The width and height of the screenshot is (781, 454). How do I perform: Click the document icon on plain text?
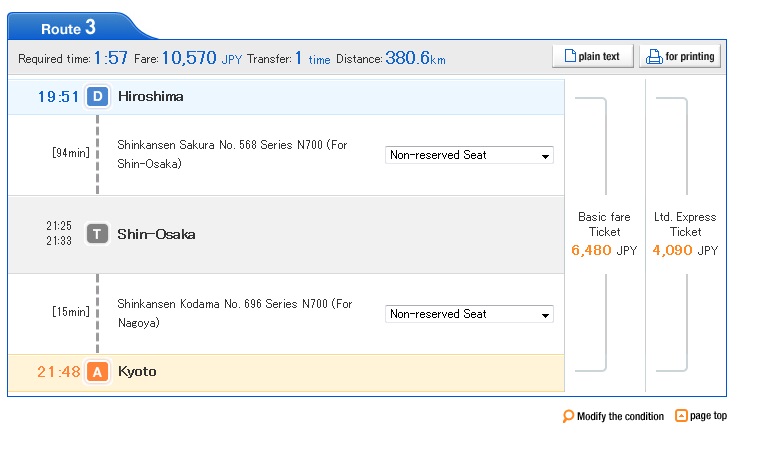point(570,56)
